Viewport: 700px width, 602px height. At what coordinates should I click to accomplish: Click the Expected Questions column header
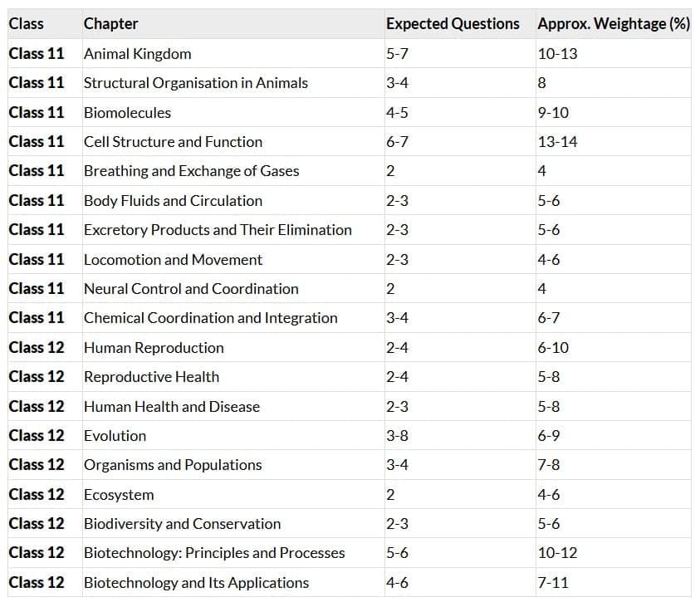[x=453, y=24]
